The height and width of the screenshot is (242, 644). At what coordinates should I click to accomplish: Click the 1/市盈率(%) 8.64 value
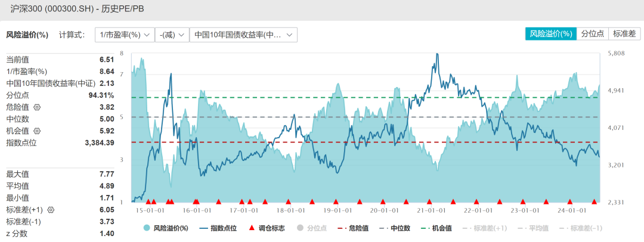coord(106,72)
